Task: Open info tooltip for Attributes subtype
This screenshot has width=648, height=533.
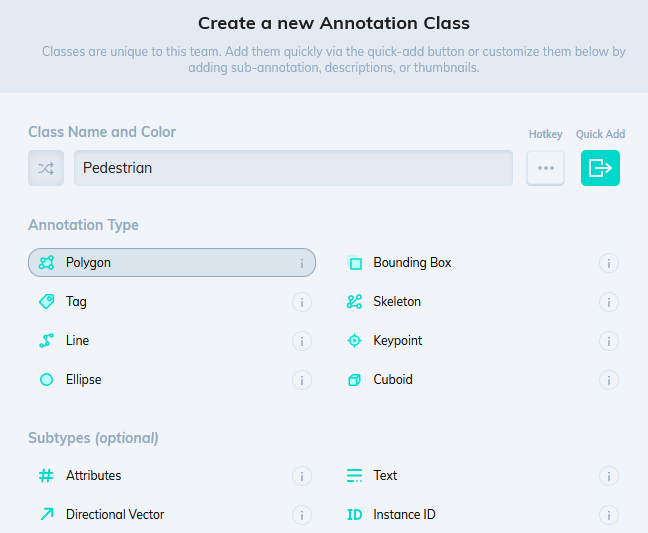Action: [x=301, y=476]
